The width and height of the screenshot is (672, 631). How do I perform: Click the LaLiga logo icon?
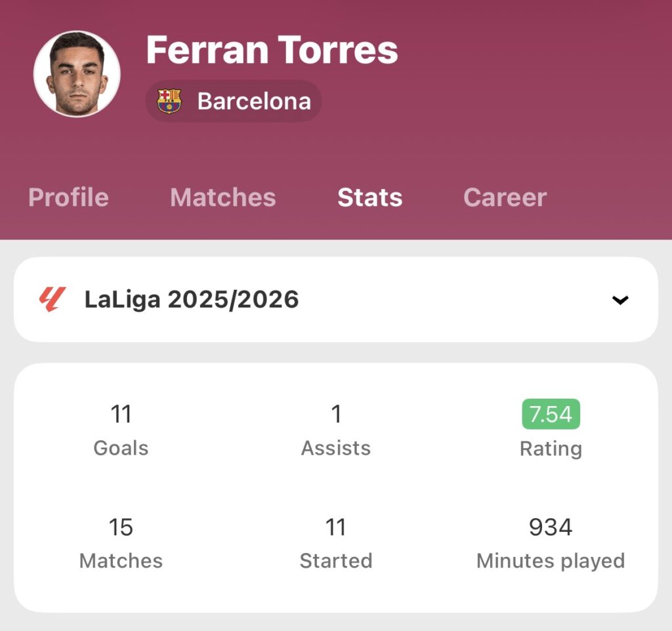[52, 299]
